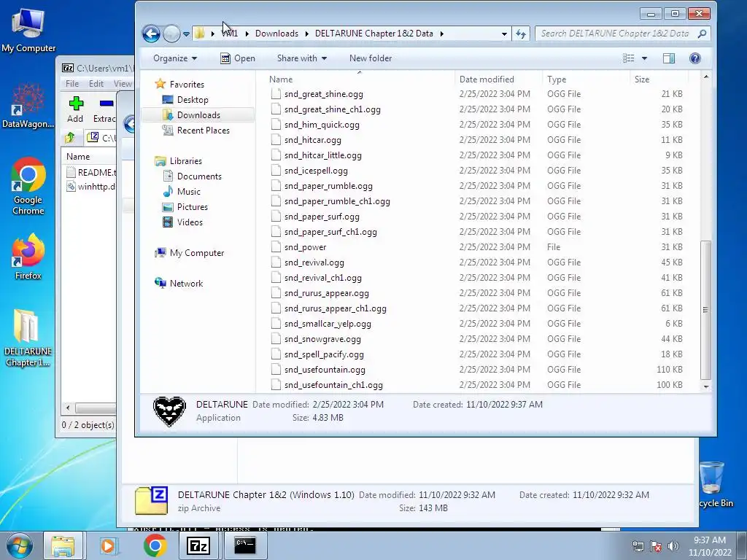Click the DELTARUNE heart application icon
The height and width of the screenshot is (560, 747).
pyautogui.click(x=169, y=411)
